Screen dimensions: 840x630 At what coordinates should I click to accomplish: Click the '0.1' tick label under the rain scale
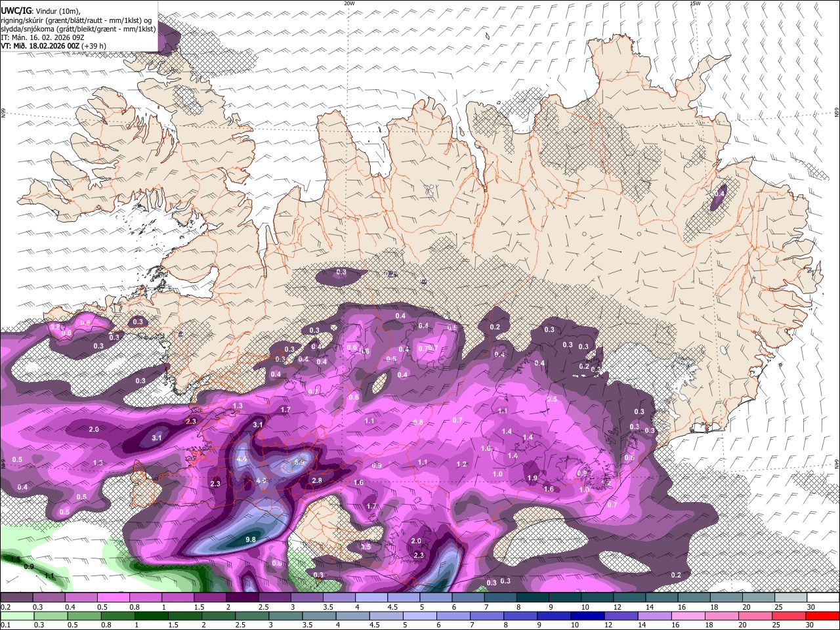[x=6, y=625]
